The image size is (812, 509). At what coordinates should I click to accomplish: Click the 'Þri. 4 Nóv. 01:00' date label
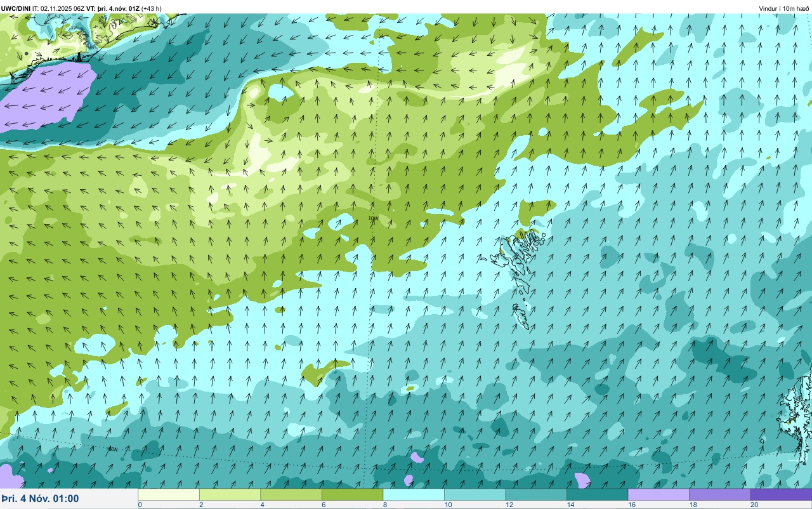click(40, 498)
